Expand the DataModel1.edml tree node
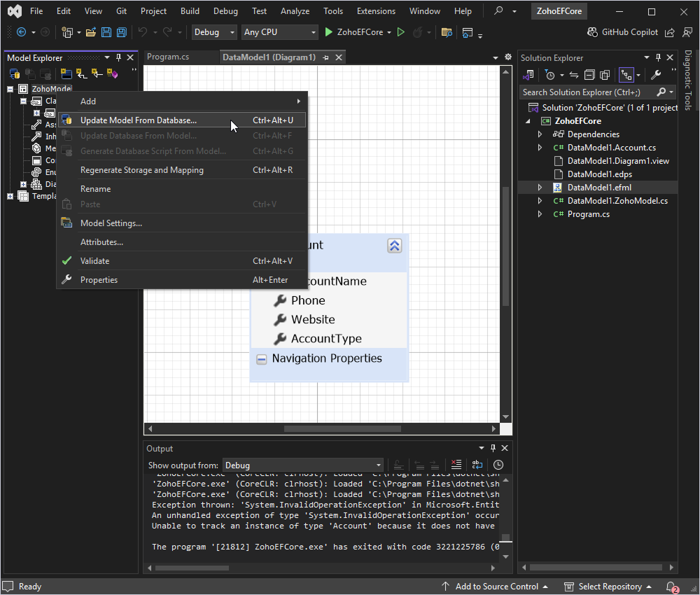This screenshot has height=595, width=700. click(x=538, y=187)
